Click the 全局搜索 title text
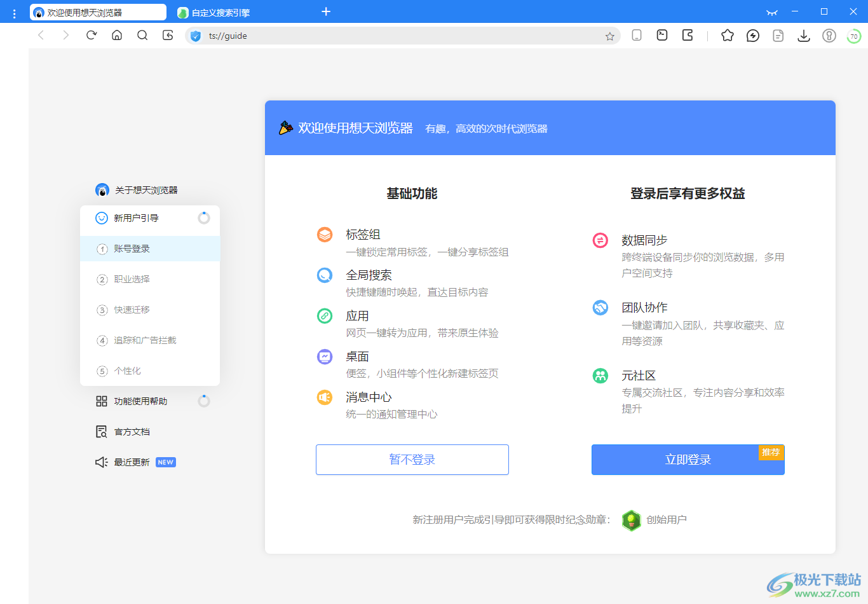The height and width of the screenshot is (604, 868). [x=369, y=275]
